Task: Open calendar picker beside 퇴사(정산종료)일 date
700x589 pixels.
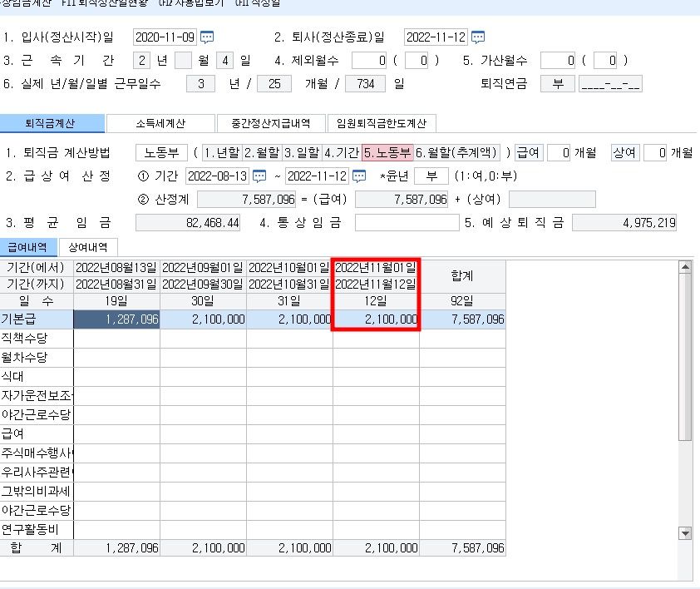Action: 478,37
